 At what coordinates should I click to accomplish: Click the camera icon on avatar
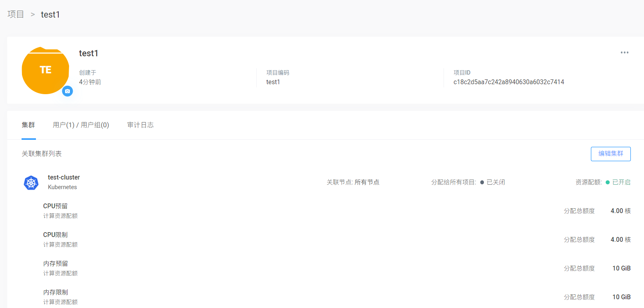(x=67, y=91)
